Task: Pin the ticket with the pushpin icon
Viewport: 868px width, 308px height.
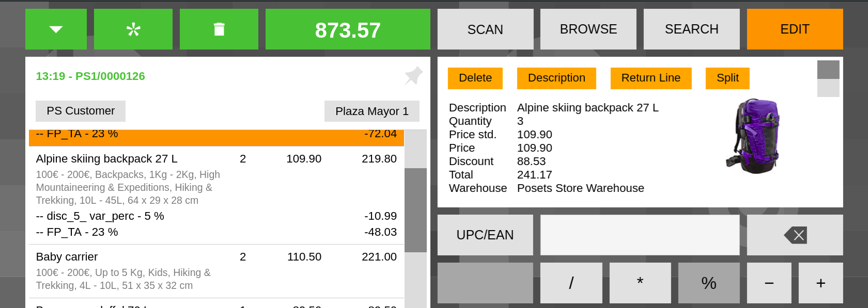Action: point(413,76)
